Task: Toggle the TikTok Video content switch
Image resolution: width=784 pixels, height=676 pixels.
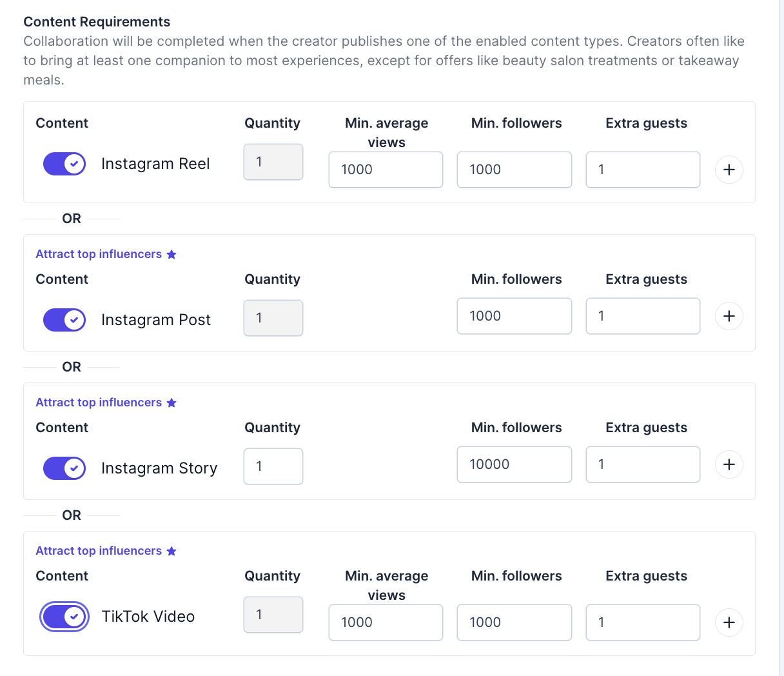Action: 64,617
